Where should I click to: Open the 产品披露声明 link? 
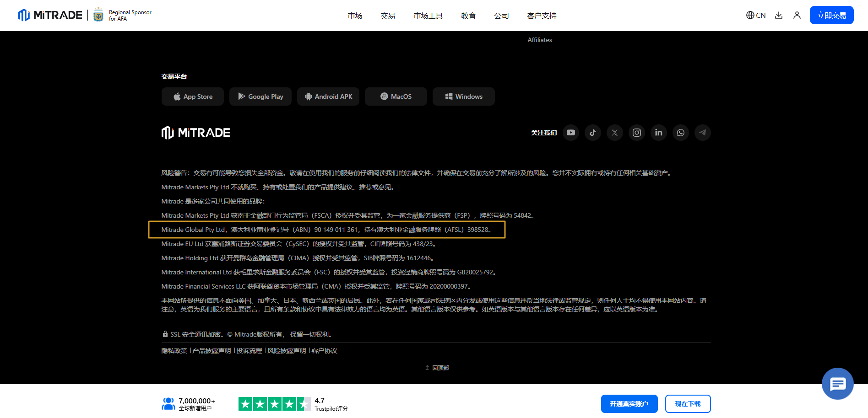[x=212, y=351]
